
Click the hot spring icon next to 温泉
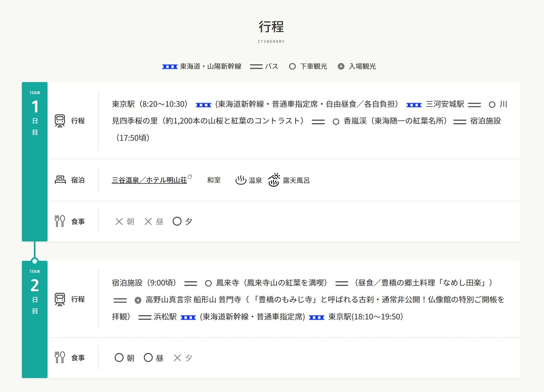[241, 180]
